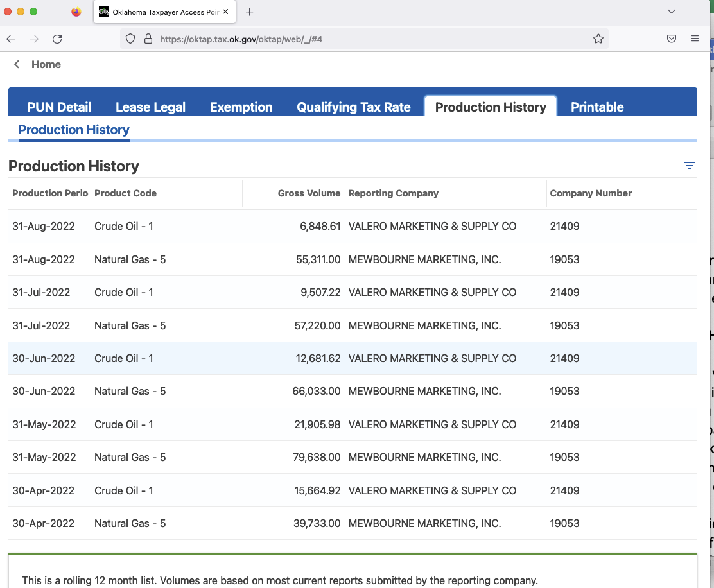Click company number 19053 in the 79,638.00 row
Image resolution: width=714 pixels, height=588 pixels.
(564, 457)
